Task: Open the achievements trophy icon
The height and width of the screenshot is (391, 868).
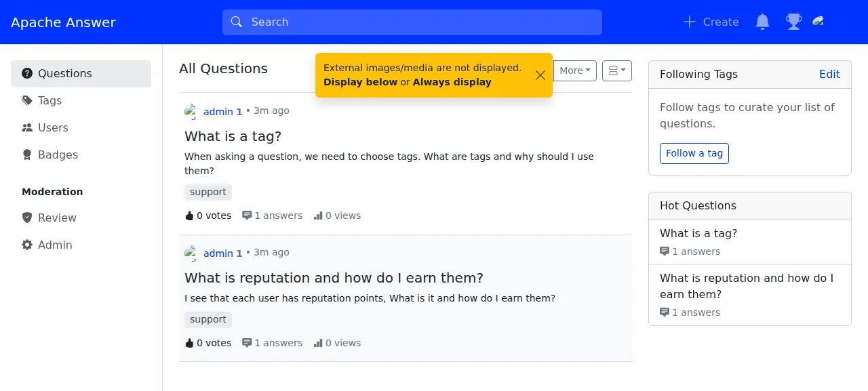Action: click(x=793, y=22)
